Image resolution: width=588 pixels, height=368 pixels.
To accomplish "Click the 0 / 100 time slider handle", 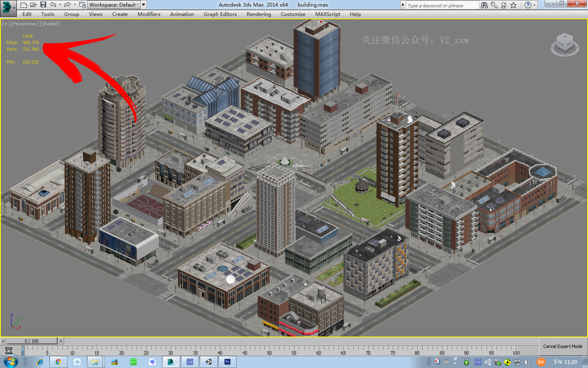I will (32, 341).
